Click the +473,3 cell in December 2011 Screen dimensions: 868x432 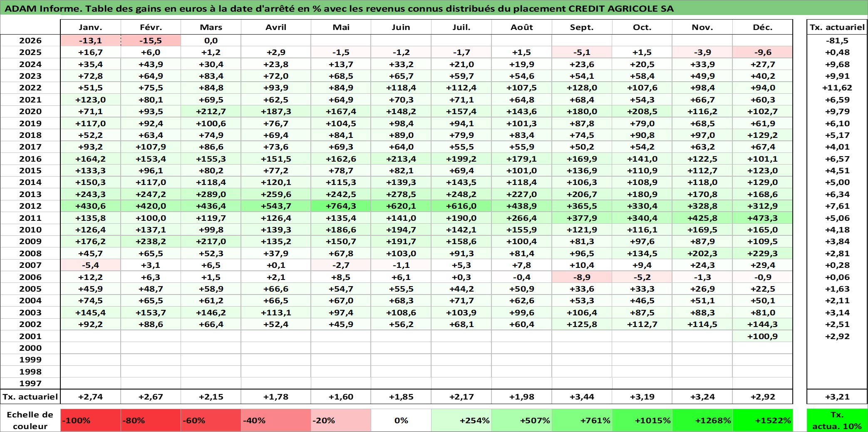763,218
